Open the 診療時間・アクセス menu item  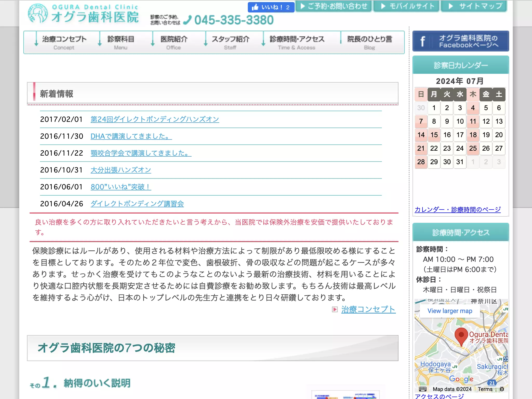pyautogui.click(x=297, y=43)
